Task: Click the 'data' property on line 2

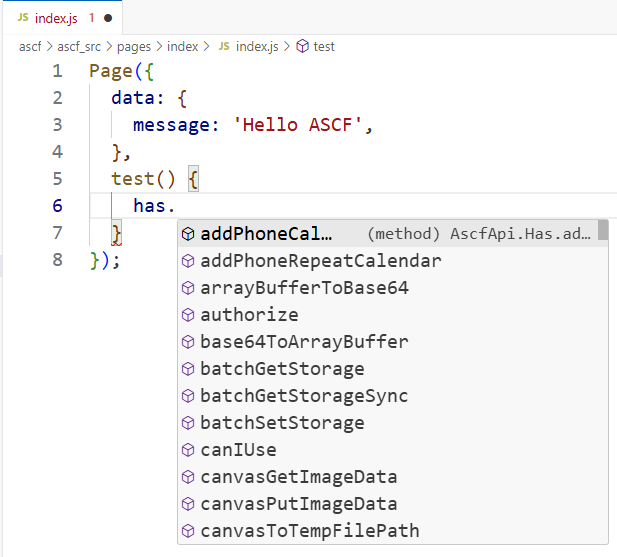Action: coord(133,98)
